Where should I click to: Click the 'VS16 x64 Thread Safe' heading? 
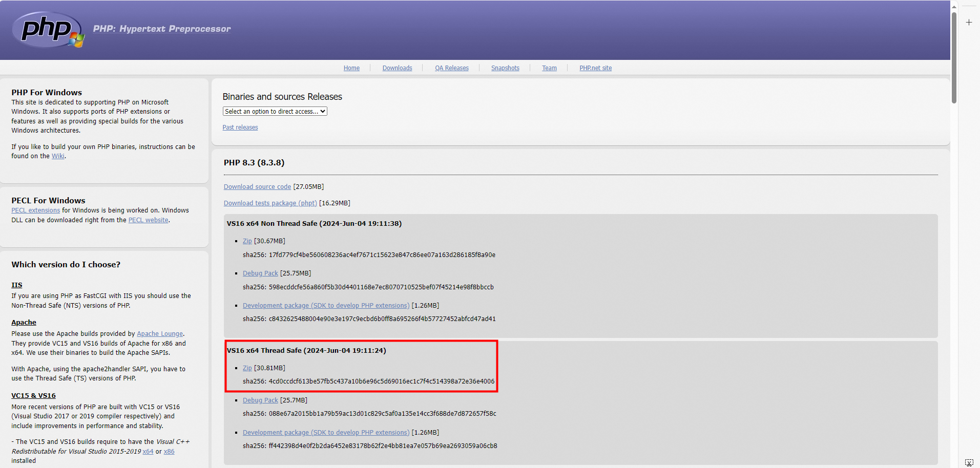pyautogui.click(x=306, y=351)
